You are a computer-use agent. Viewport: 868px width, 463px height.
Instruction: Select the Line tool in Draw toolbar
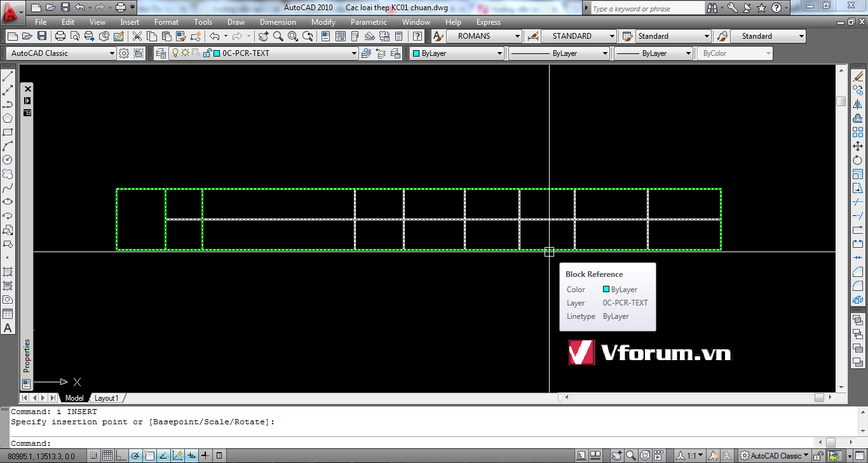click(8, 77)
